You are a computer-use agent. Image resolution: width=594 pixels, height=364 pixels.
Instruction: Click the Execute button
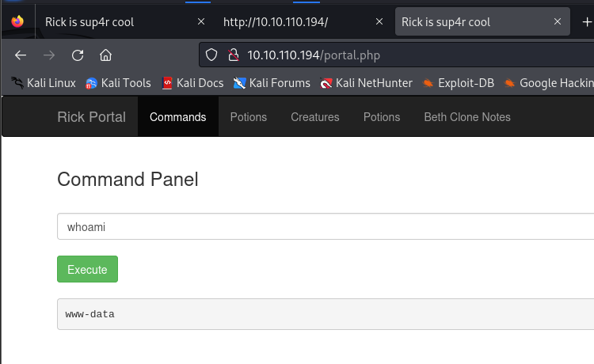click(x=87, y=269)
